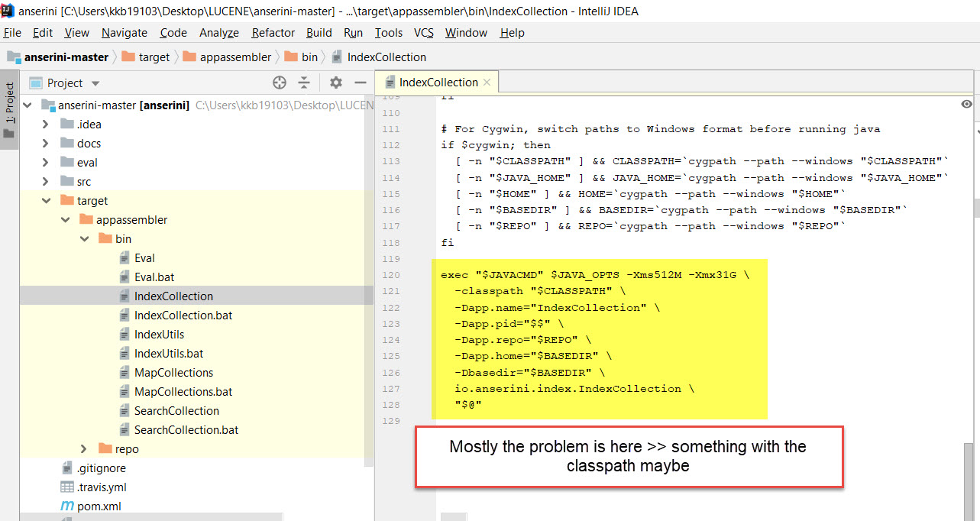Select pom.xml Maven file
This screenshot has width=980, height=521.
[99, 506]
